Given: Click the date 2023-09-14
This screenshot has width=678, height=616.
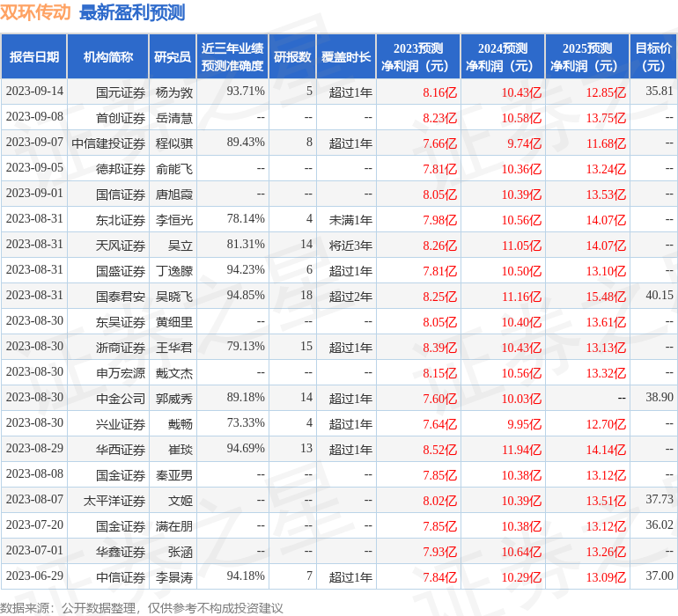Looking at the screenshot, I should tap(34, 92).
